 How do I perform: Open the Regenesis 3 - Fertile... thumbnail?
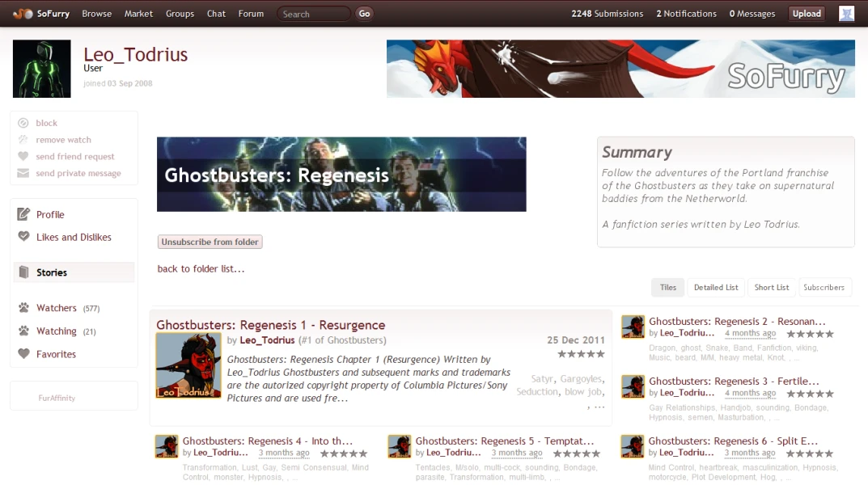(633, 386)
